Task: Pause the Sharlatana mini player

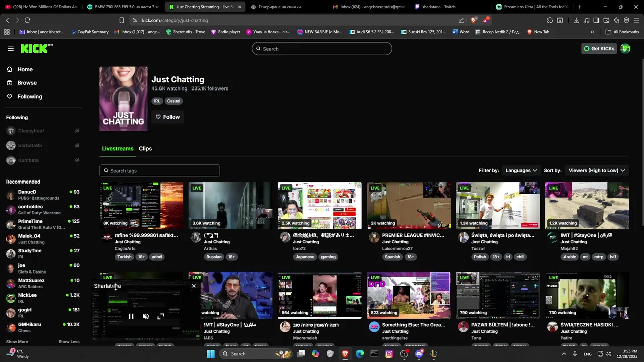Action: click(131, 316)
